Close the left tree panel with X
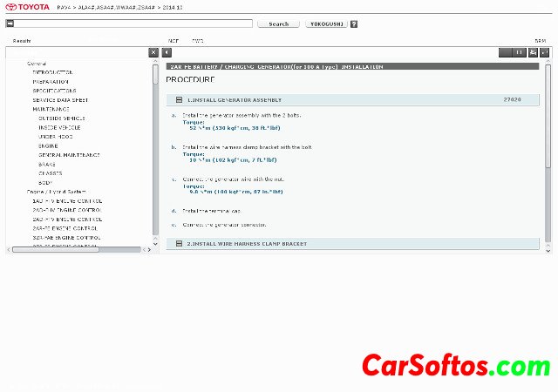 click(153, 52)
